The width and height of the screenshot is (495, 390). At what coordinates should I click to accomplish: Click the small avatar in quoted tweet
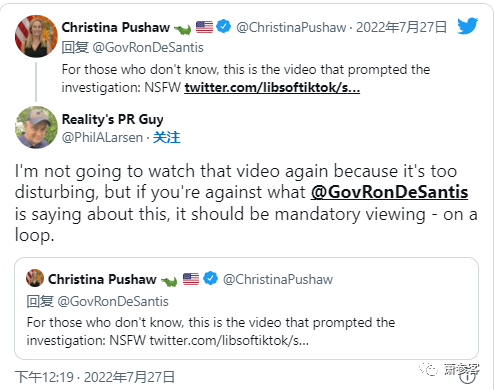(35, 278)
